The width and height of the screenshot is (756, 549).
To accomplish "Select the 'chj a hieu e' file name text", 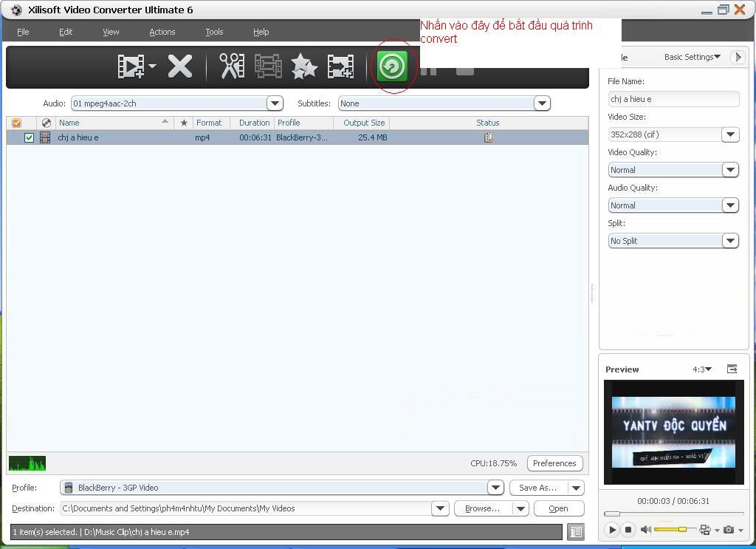I will [x=78, y=137].
